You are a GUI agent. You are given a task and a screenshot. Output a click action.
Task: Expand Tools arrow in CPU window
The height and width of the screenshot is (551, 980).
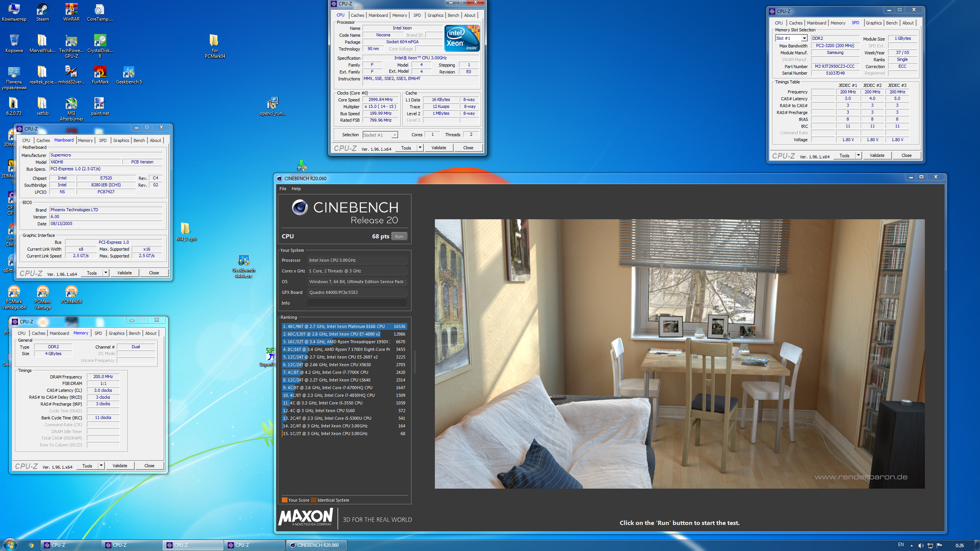click(x=420, y=148)
